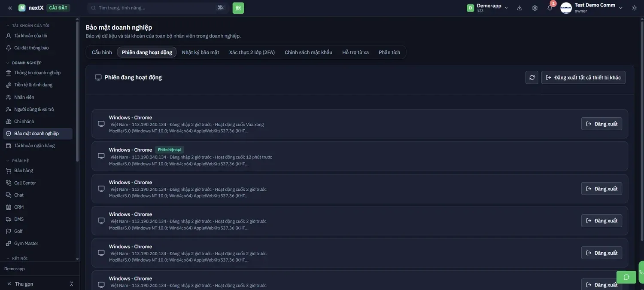This screenshot has width=644, height=290.
Task: Open Cài đặt thông báo in the sidebar
Action: point(38,48)
